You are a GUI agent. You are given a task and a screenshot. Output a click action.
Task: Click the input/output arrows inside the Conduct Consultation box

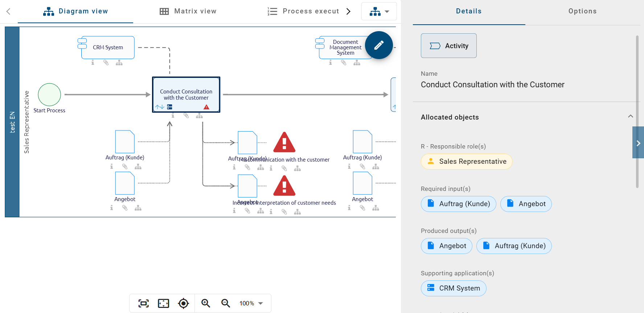point(160,107)
